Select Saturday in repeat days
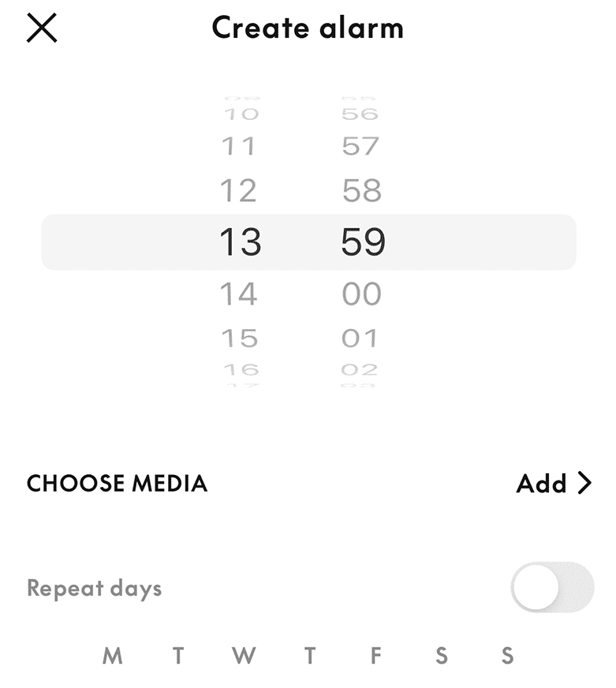This screenshot has width=616, height=688. (442, 656)
